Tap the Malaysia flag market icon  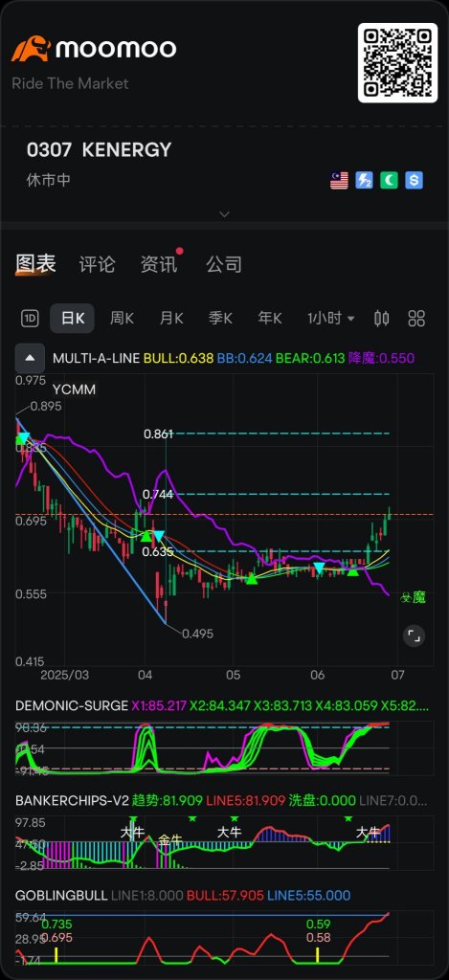pyautogui.click(x=339, y=181)
